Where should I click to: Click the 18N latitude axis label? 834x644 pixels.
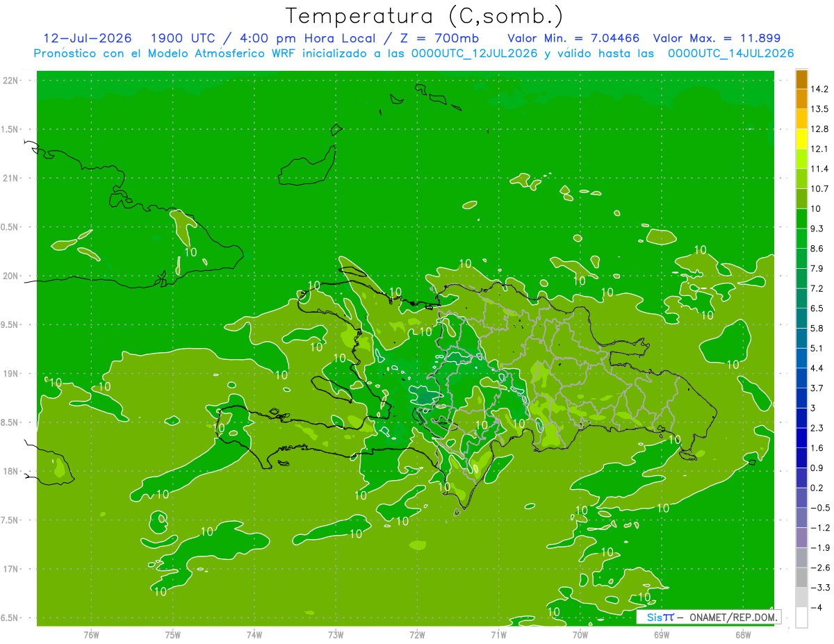11,472
